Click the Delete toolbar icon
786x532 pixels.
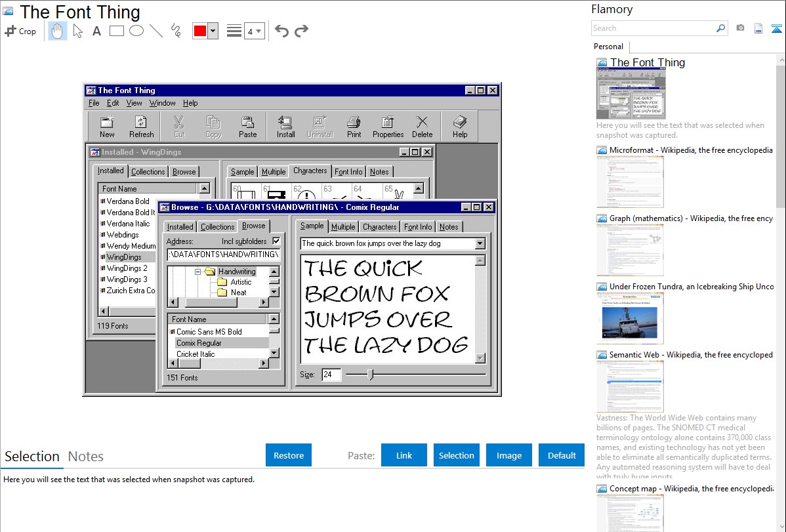click(422, 127)
